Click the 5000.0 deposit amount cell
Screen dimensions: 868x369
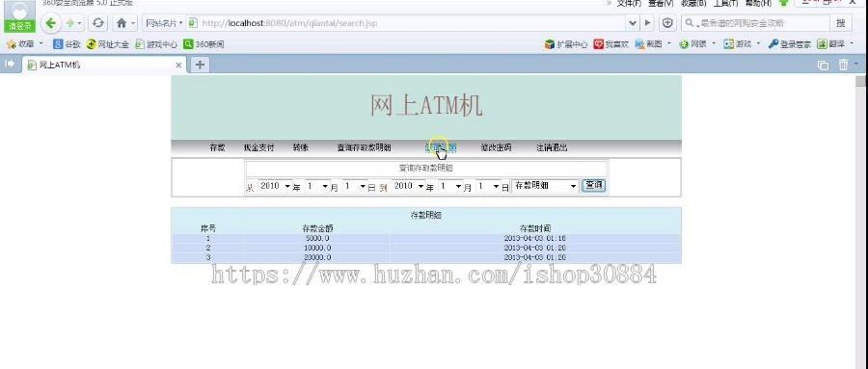coord(318,238)
